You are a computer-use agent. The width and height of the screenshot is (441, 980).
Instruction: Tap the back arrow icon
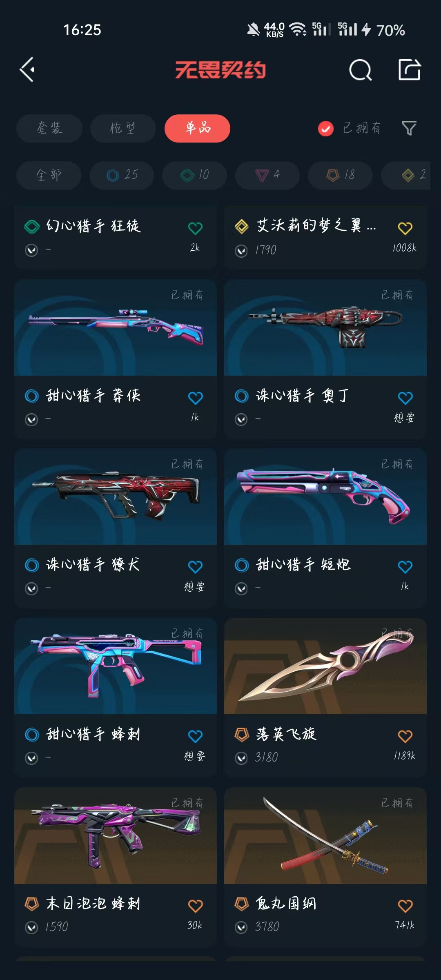pyautogui.click(x=27, y=69)
